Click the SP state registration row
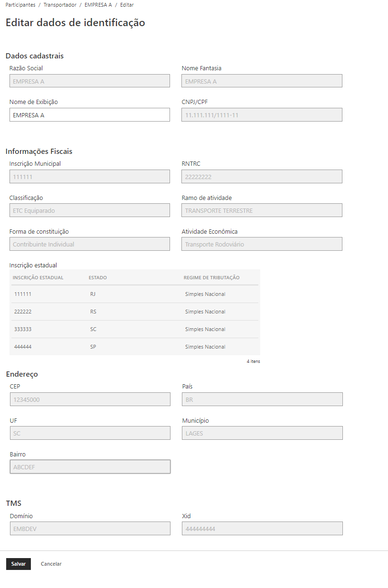Viewport: 388px width, 588px height. pos(135,347)
